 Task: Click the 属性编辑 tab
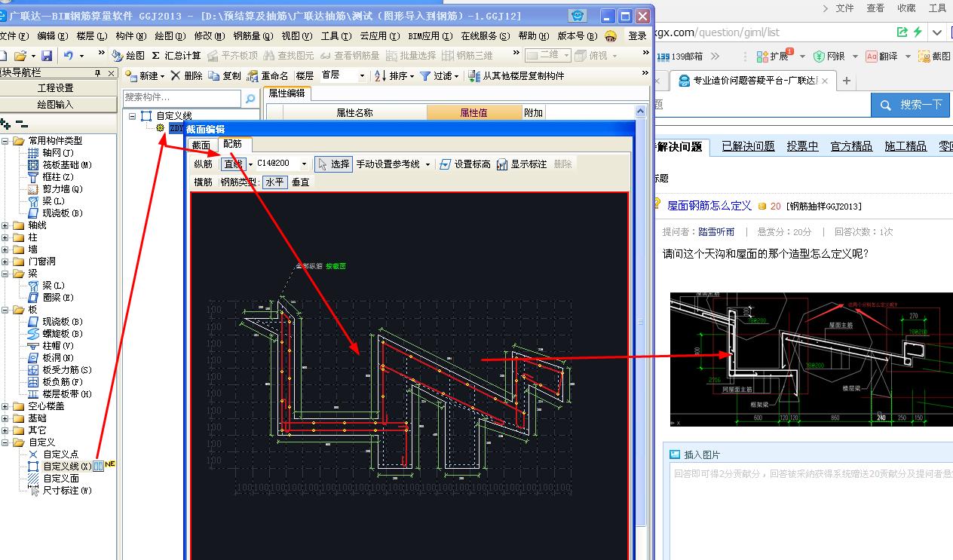pos(287,93)
